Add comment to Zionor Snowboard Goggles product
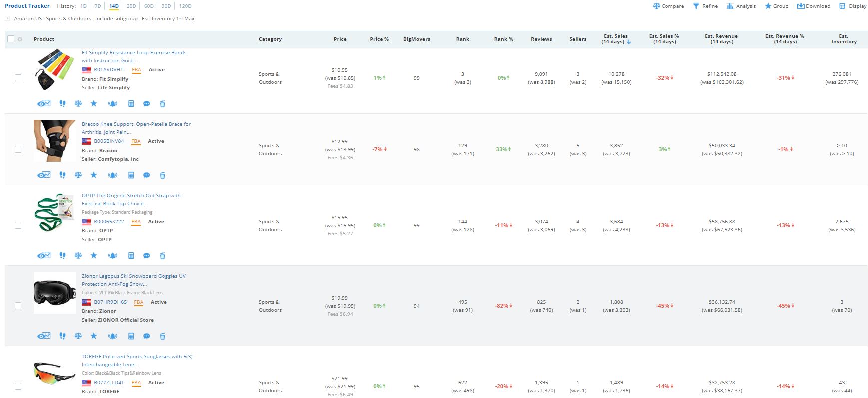Screen dimensions: 868x398 coord(147,336)
